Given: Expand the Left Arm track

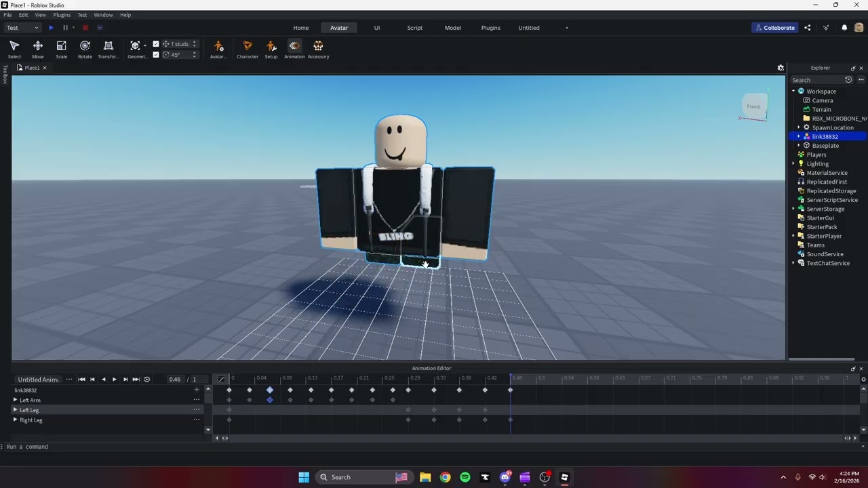Looking at the screenshot, I should (15, 400).
